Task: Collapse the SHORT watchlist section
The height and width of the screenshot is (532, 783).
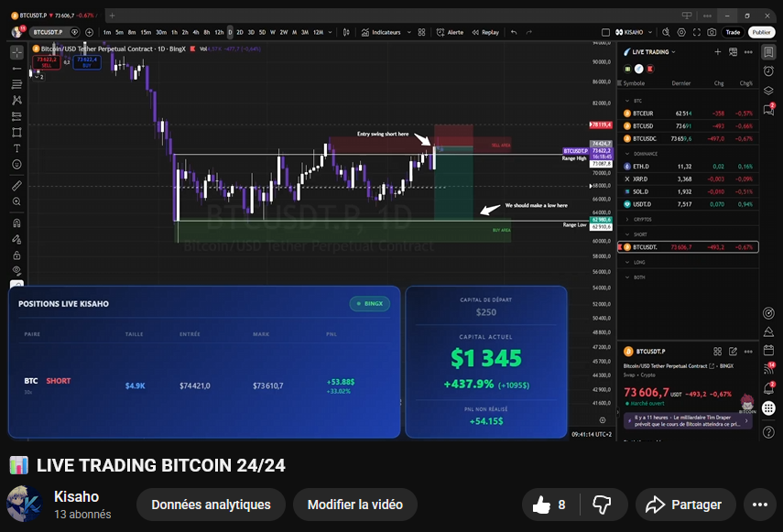Action: 627,234
